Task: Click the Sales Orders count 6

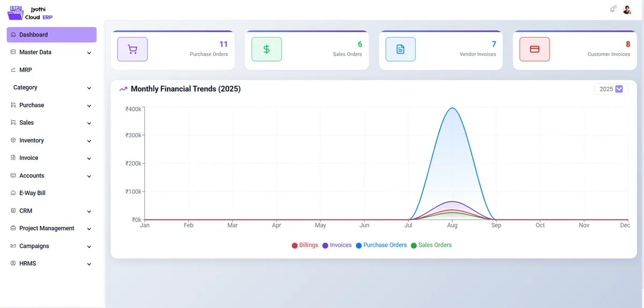Action: (x=360, y=45)
